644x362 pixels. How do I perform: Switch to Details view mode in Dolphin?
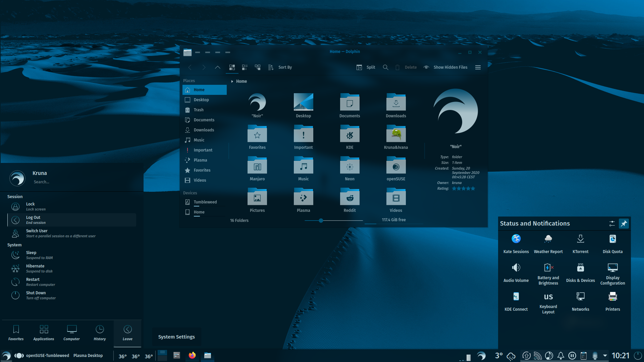pyautogui.click(x=258, y=67)
